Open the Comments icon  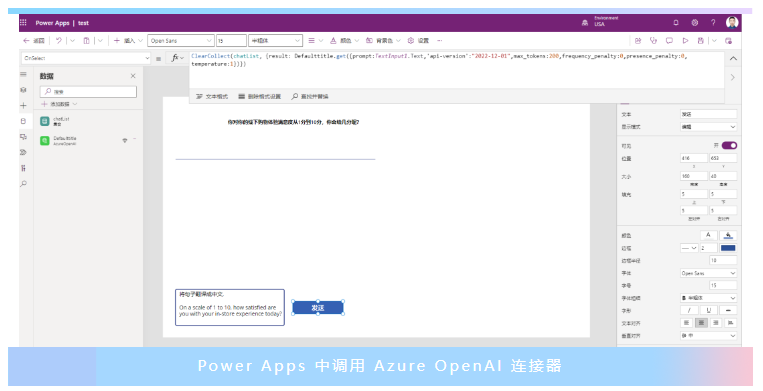[x=669, y=41]
